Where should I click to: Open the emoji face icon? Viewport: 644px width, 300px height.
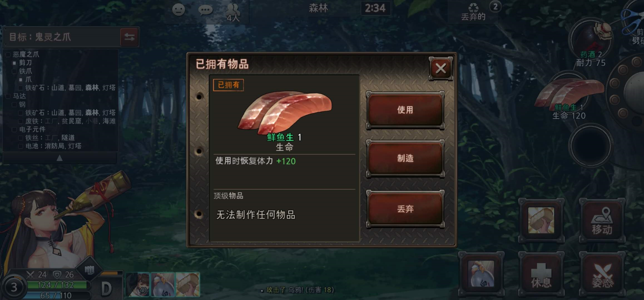coord(179,10)
